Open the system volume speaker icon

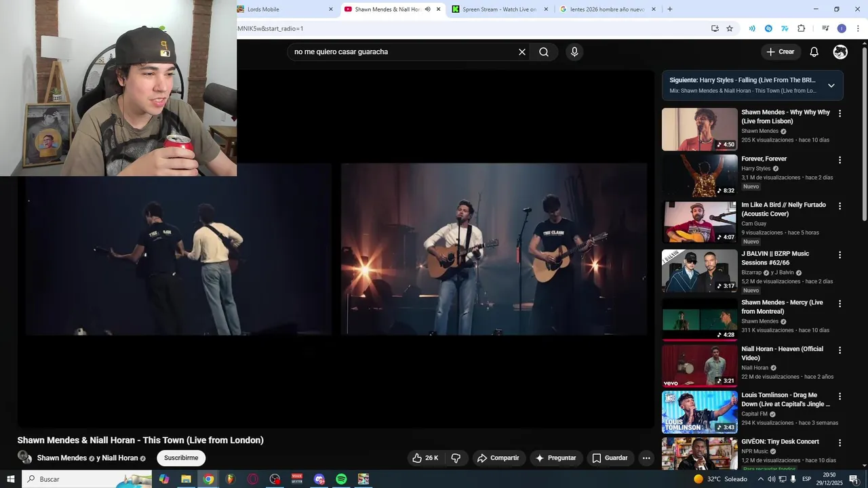pyautogui.click(x=771, y=479)
